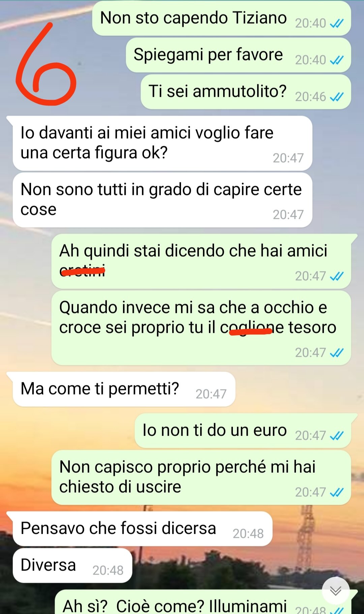Tap read ticks on 'Spiegami per favore'
This screenshot has width=364, height=614.
(336, 60)
